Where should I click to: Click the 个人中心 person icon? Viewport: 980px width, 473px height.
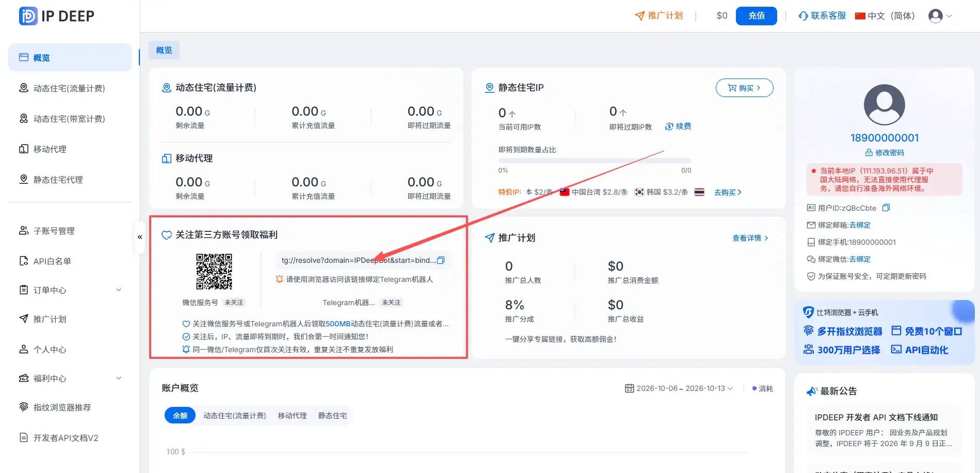point(24,349)
